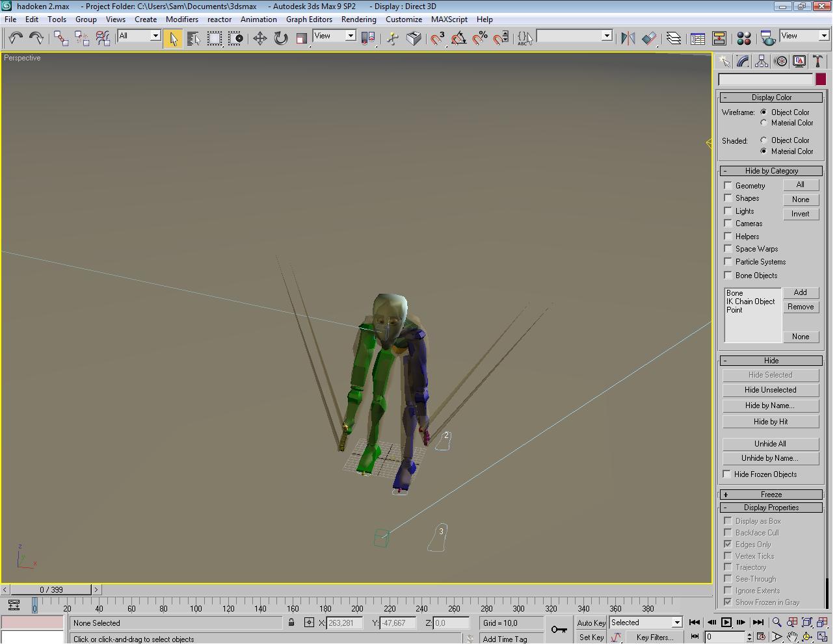The width and height of the screenshot is (837, 644).
Task: Open the Mirror tool
Action: coord(628,38)
